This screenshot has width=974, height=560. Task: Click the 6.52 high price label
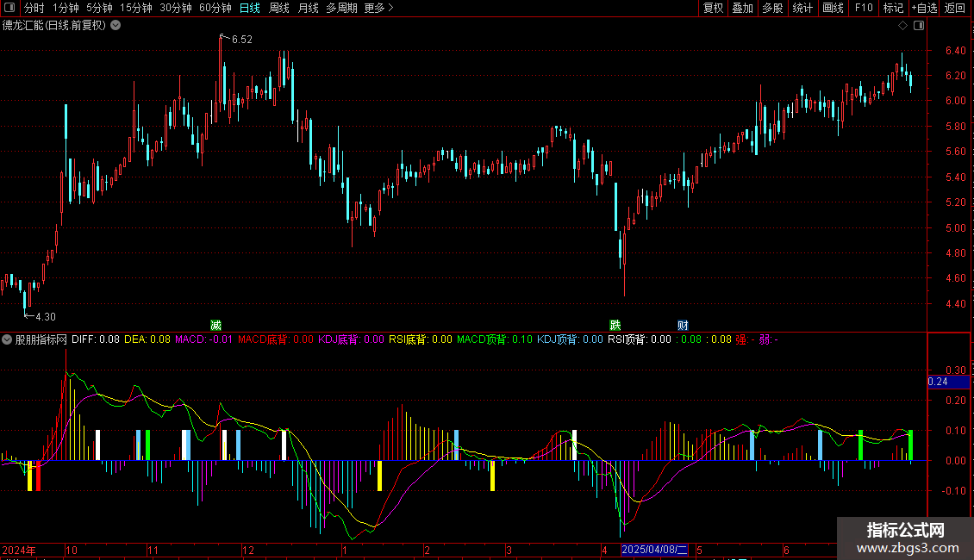241,39
